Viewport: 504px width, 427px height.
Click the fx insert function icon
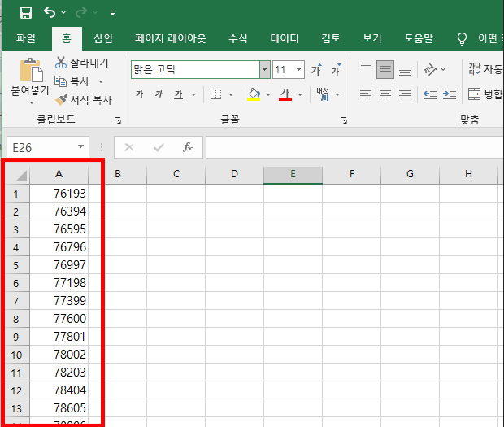coord(188,147)
